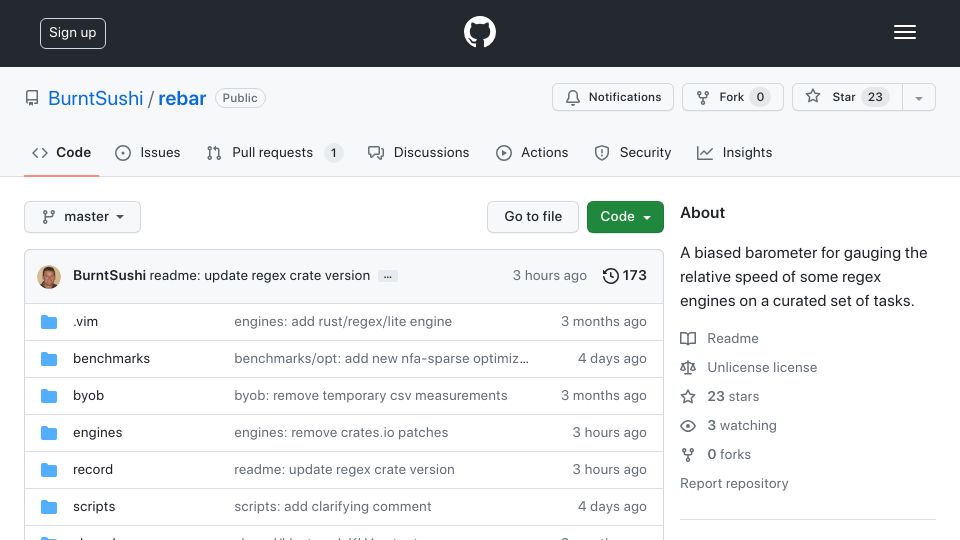Open the latest commit message link
Image resolution: width=960 pixels, height=540 pixels.
point(260,276)
